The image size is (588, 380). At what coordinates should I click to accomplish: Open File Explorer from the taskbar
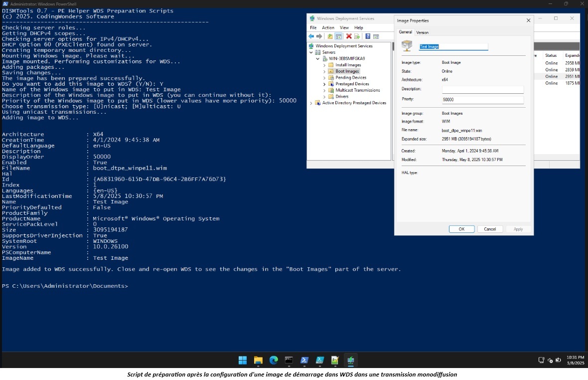[258, 360]
